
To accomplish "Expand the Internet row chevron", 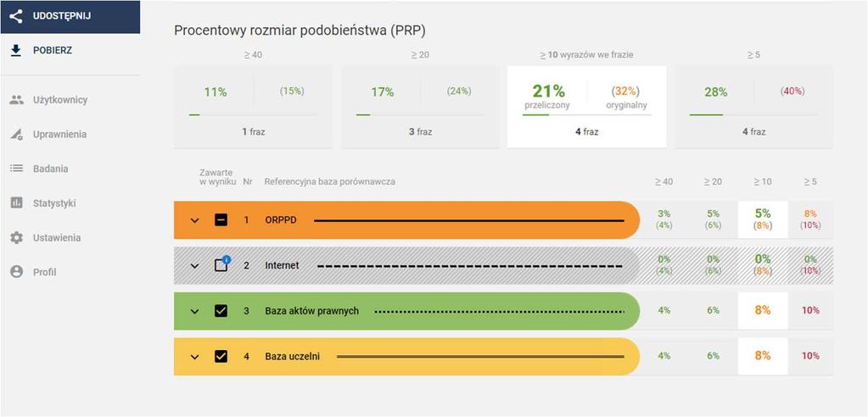I will (x=194, y=265).
